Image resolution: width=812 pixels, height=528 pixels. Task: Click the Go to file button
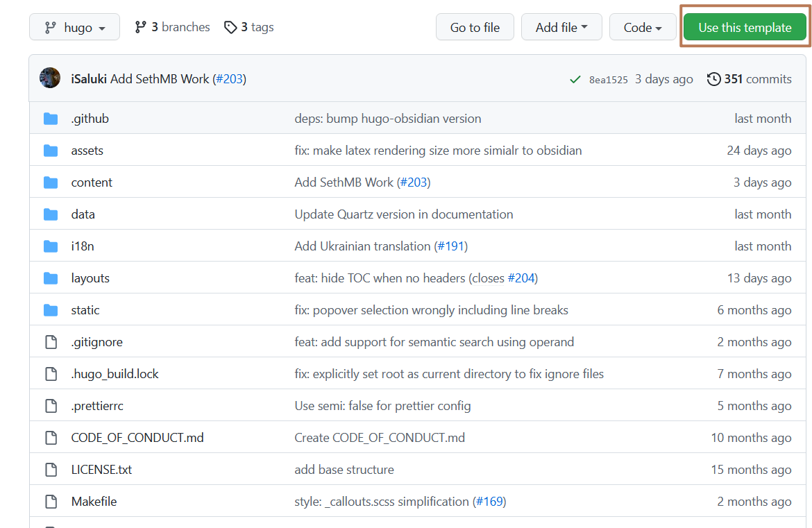point(475,28)
